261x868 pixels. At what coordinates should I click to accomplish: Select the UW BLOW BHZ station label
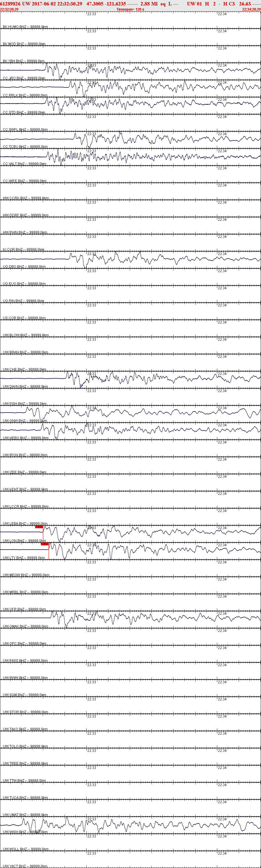click(26, 335)
